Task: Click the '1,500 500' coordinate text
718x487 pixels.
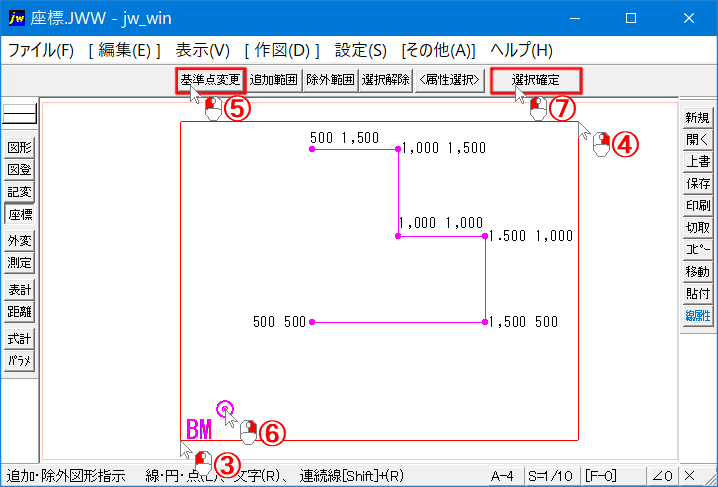Action: pyautogui.click(x=523, y=322)
